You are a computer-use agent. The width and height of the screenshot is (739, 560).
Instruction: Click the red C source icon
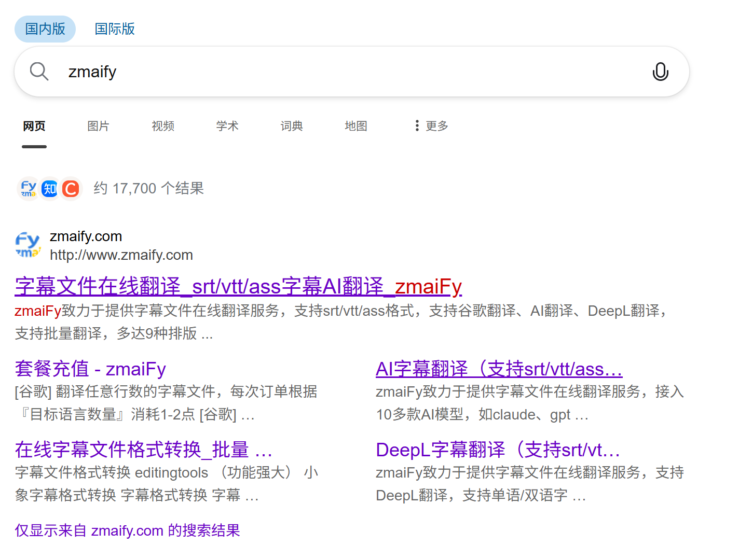(71, 189)
